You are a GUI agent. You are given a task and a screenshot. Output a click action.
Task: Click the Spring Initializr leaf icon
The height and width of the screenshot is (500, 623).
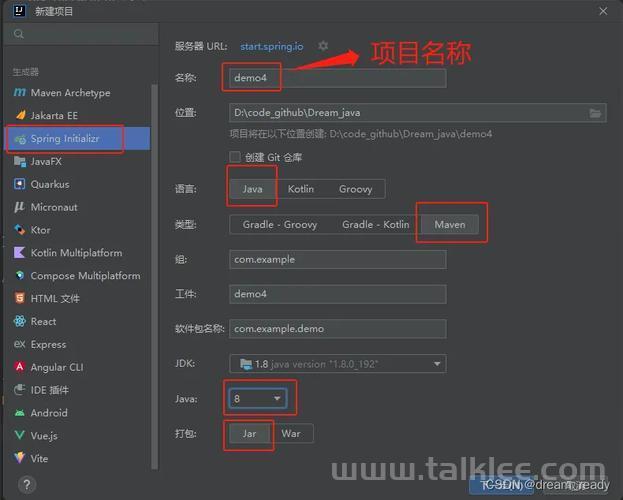(20, 139)
